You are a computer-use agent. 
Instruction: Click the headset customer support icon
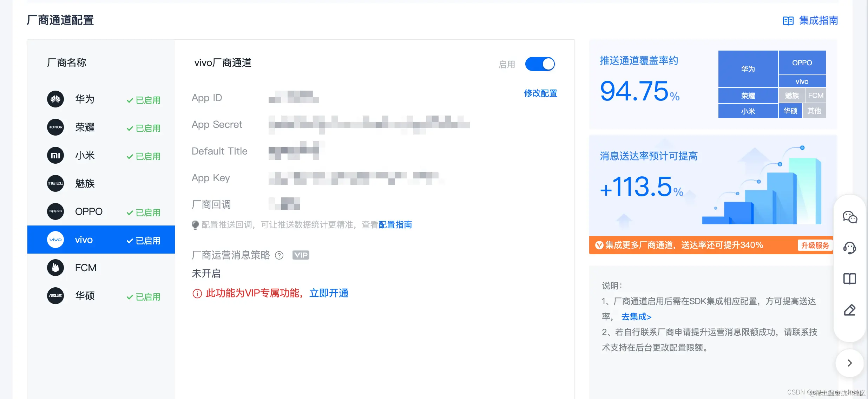pos(849,248)
